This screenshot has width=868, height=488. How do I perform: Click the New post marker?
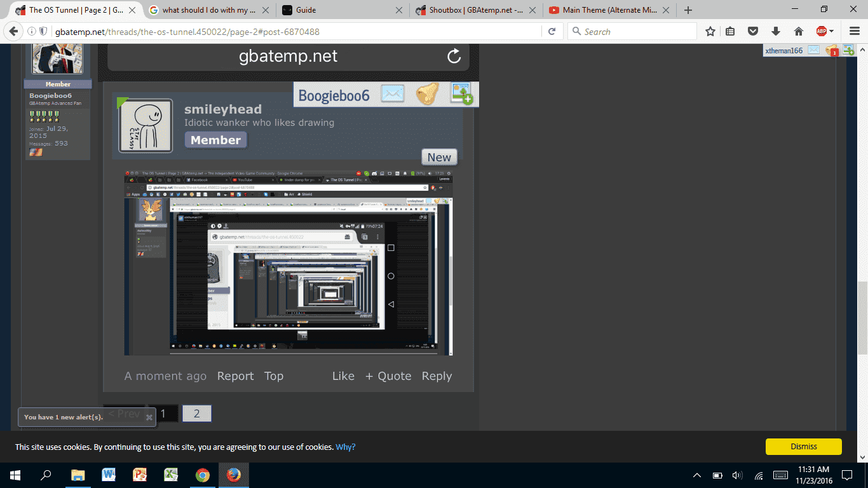(x=439, y=158)
